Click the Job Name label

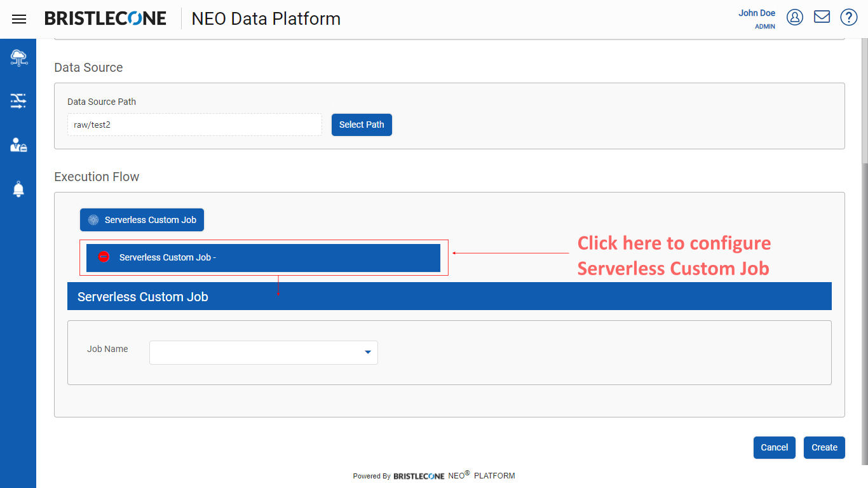coord(107,349)
